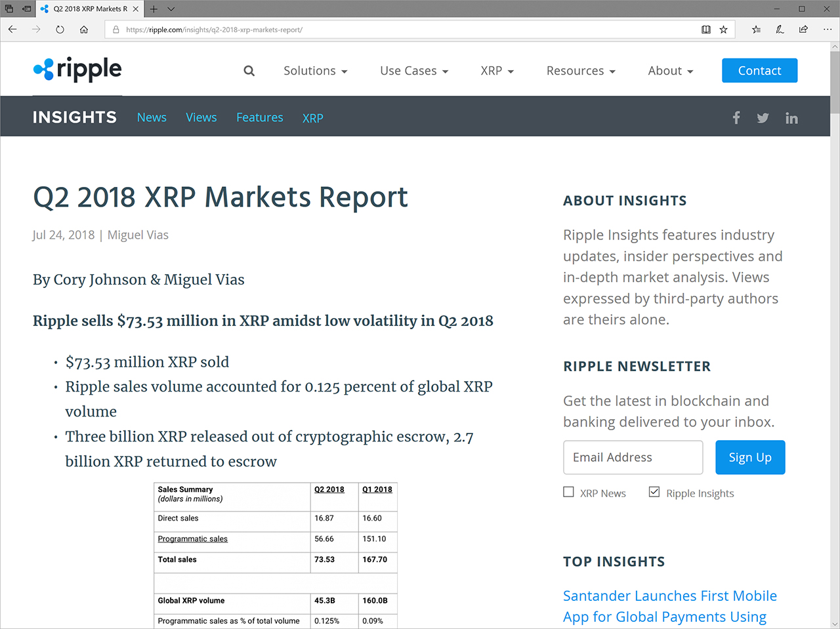
Task: Check the XRP News checkbox
Action: [568, 491]
